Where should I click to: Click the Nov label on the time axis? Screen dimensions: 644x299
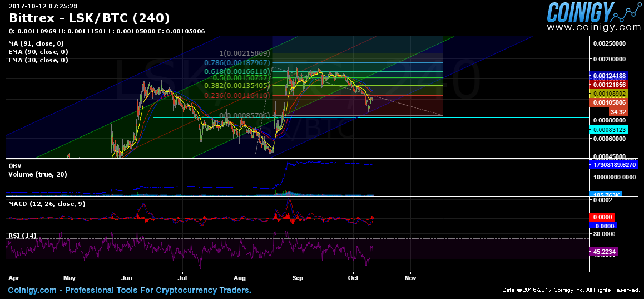pos(410,278)
